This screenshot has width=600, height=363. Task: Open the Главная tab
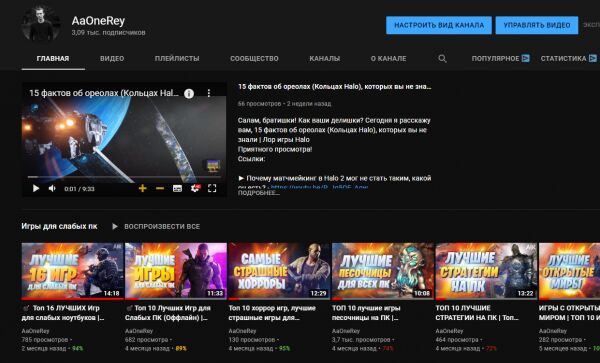tap(53, 59)
